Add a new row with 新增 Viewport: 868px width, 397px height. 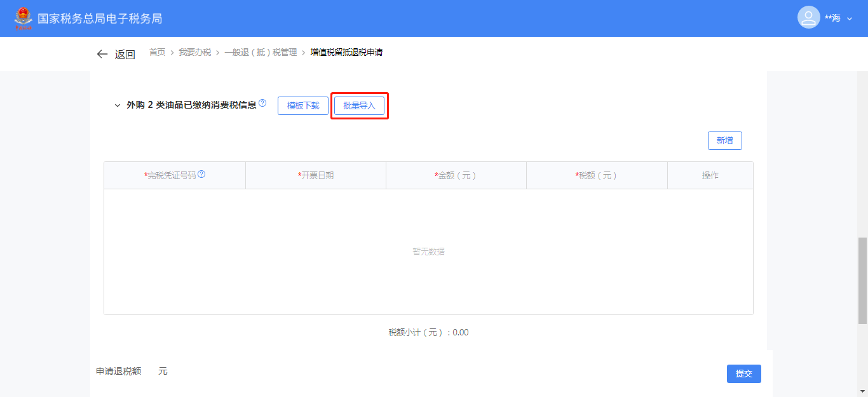pyautogui.click(x=724, y=141)
